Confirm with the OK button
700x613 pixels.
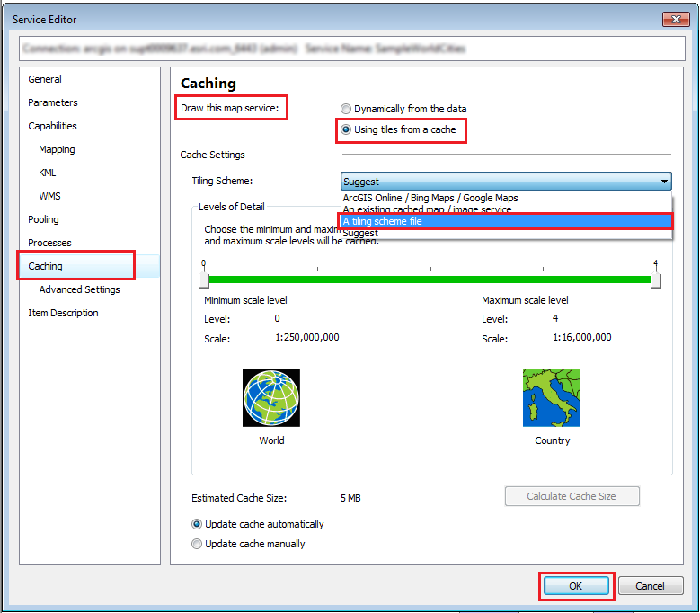coord(576,586)
